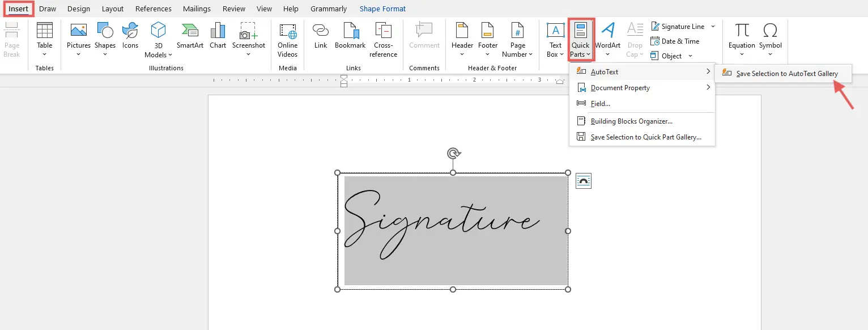The image size is (868, 330).
Task: Select Field from the Quick Parts menu
Action: 600,103
